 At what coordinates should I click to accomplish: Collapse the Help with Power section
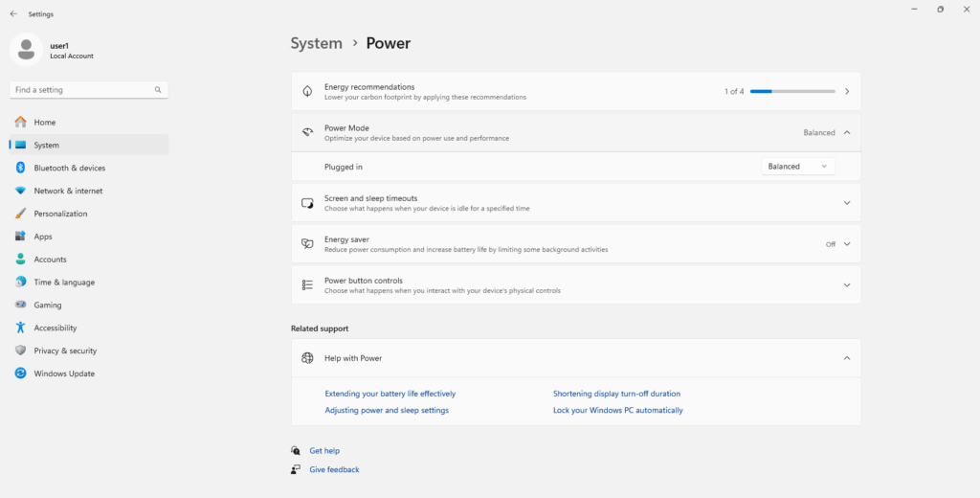(x=846, y=358)
